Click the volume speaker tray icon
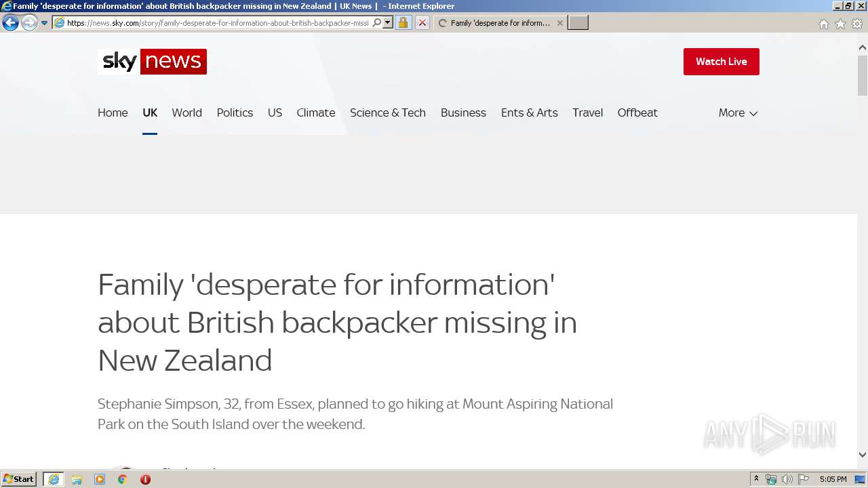 787,479
